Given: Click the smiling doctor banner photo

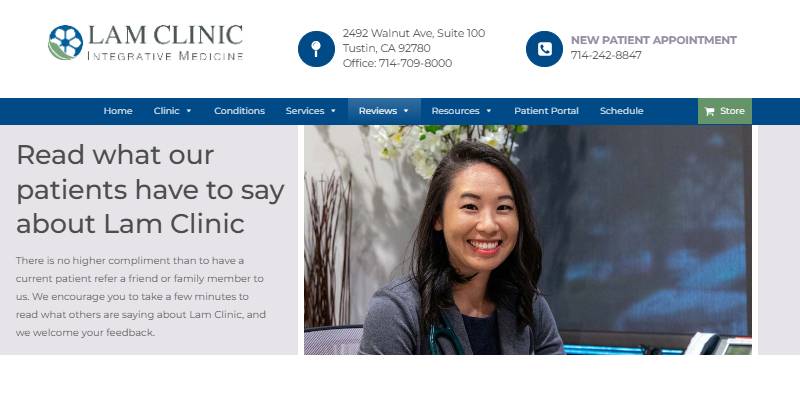Looking at the screenshot, I should [528, 240].
